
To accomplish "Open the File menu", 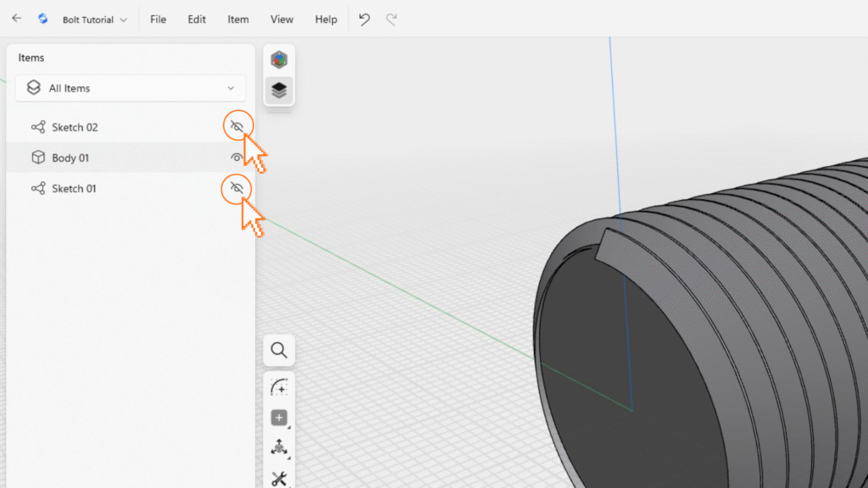I will coord(158,19).
